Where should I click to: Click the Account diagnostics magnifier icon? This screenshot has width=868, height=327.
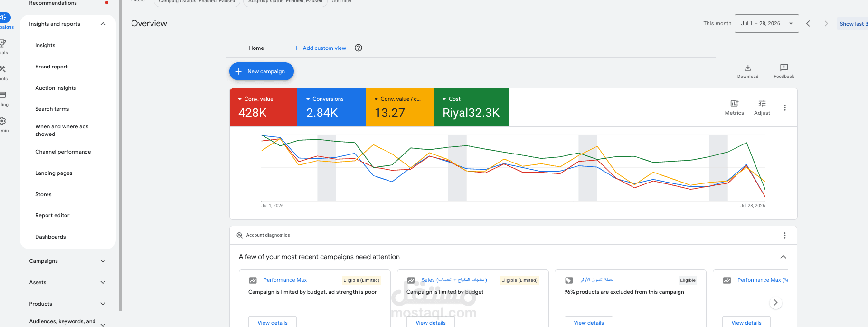click(239, 235)
